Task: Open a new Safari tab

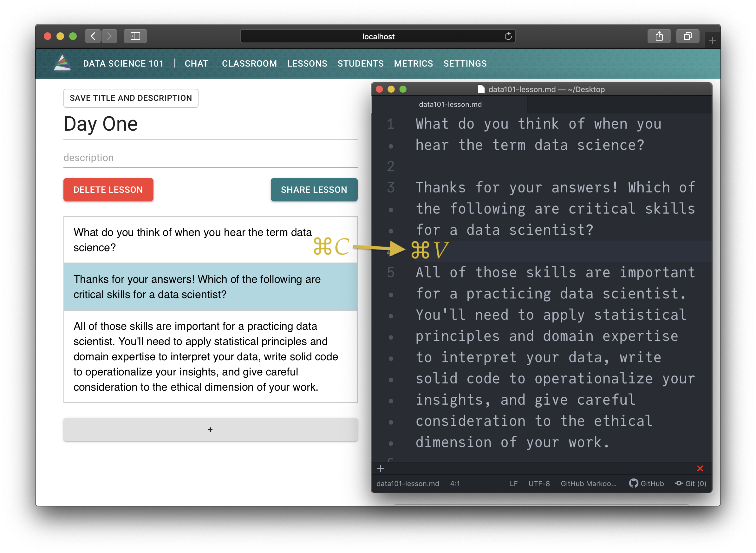Action: click(713, 41)
